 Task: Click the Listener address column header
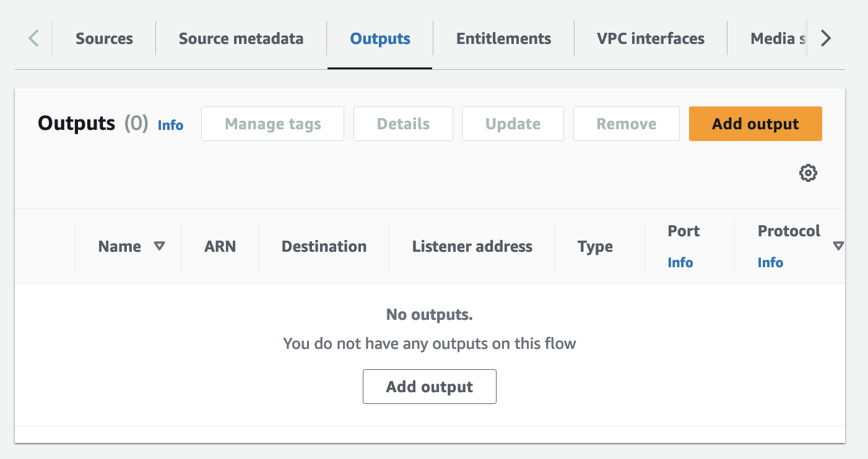[x=472, y=246]
